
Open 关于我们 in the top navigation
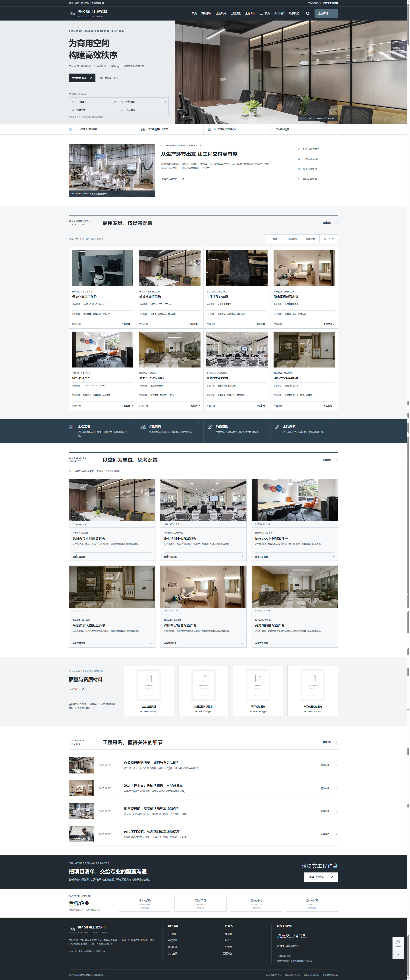279,13
